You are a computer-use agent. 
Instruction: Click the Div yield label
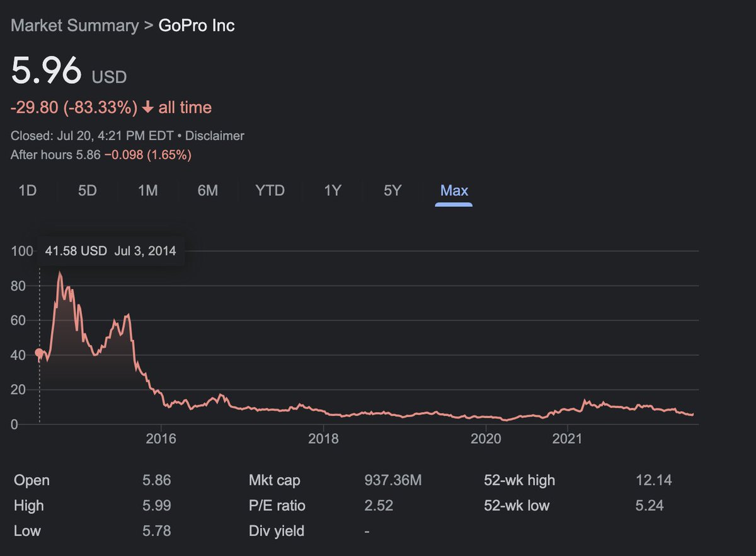(277, 531)
